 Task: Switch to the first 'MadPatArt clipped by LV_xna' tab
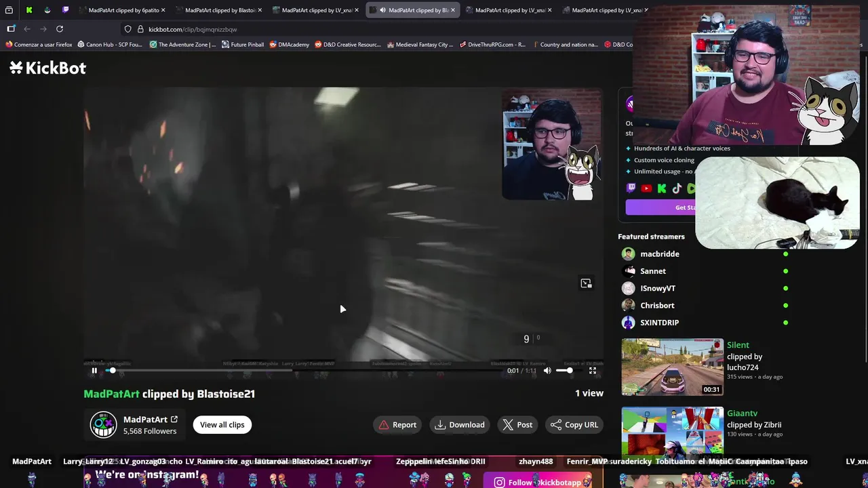tap(317, 10)
